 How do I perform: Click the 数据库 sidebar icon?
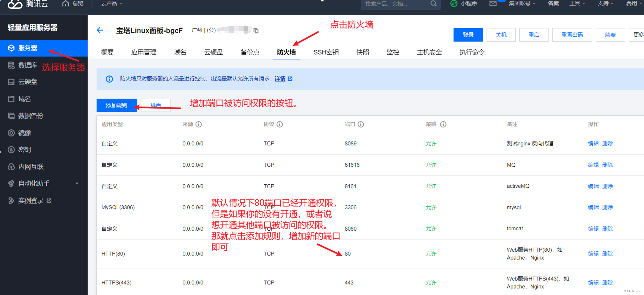(11, 65)
